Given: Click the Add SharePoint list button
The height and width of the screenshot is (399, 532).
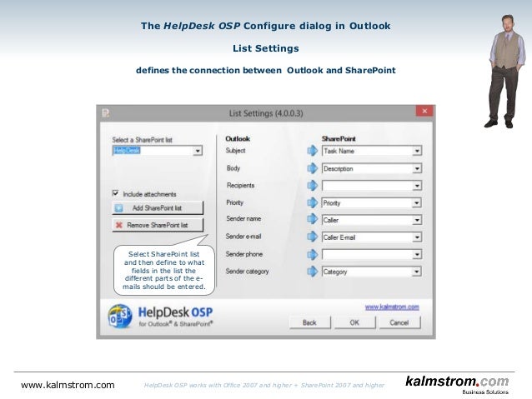Looking at the screenshot, I should [158, 207].
